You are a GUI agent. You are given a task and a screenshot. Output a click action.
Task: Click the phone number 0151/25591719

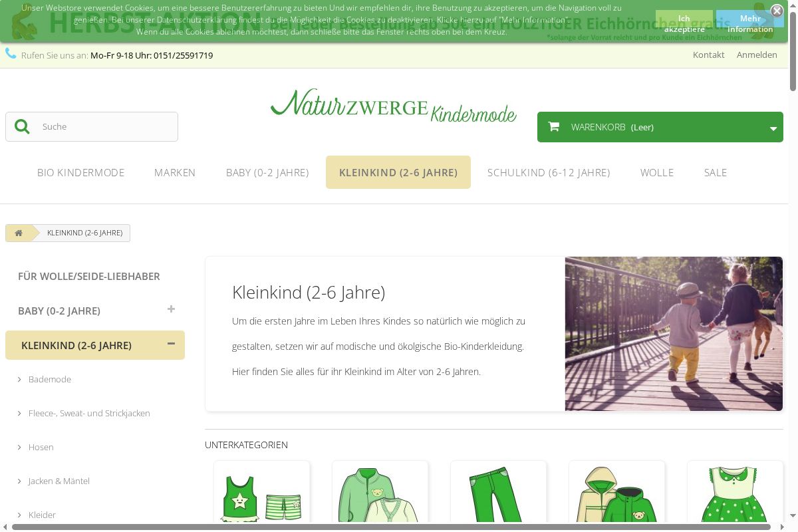[x=183, y=55]
